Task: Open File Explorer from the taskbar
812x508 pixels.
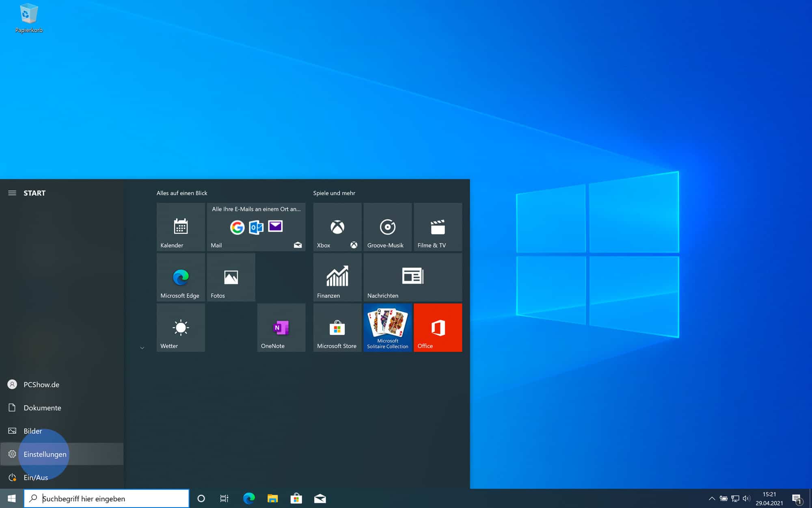Action: coord(272,498)
